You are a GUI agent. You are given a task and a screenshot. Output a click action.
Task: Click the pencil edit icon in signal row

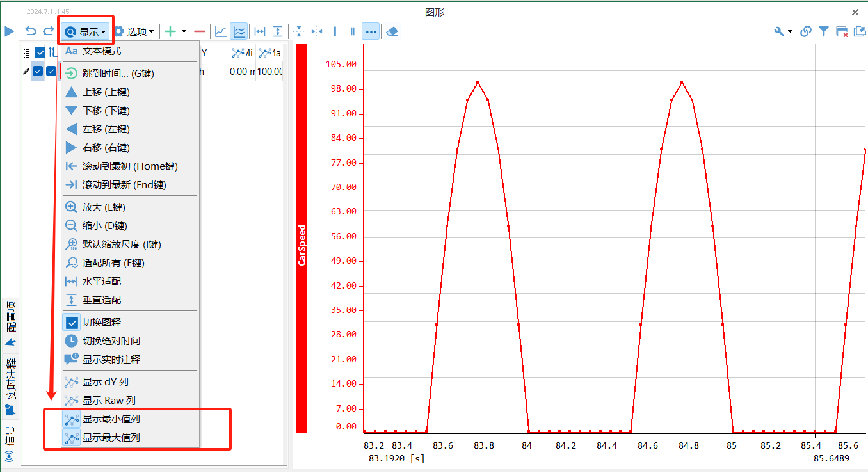point(26,71)
